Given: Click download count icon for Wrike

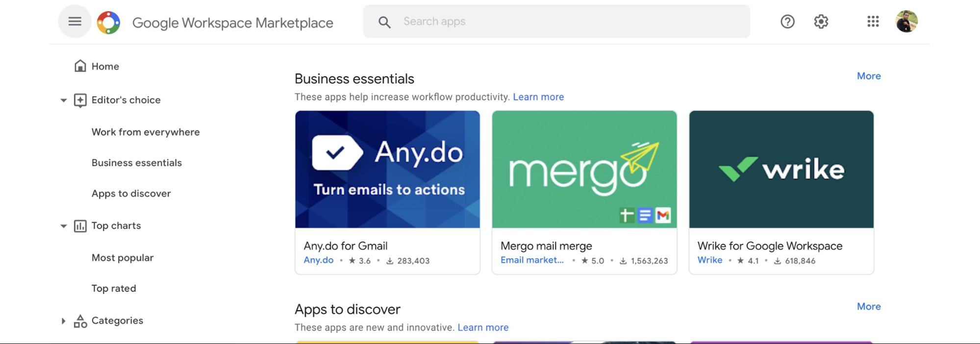Looking at the screenshot, I should 778,261.
